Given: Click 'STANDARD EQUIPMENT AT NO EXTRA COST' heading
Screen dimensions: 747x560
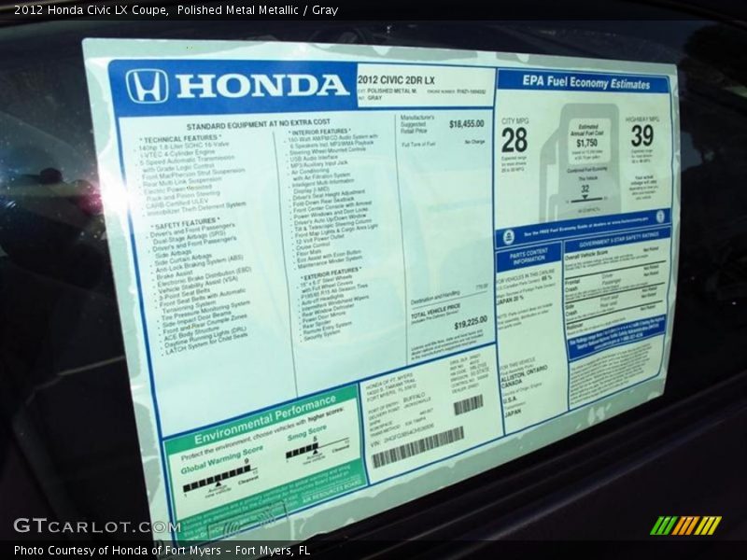Looking at the screenshot, I should click(x=259, y=124).
